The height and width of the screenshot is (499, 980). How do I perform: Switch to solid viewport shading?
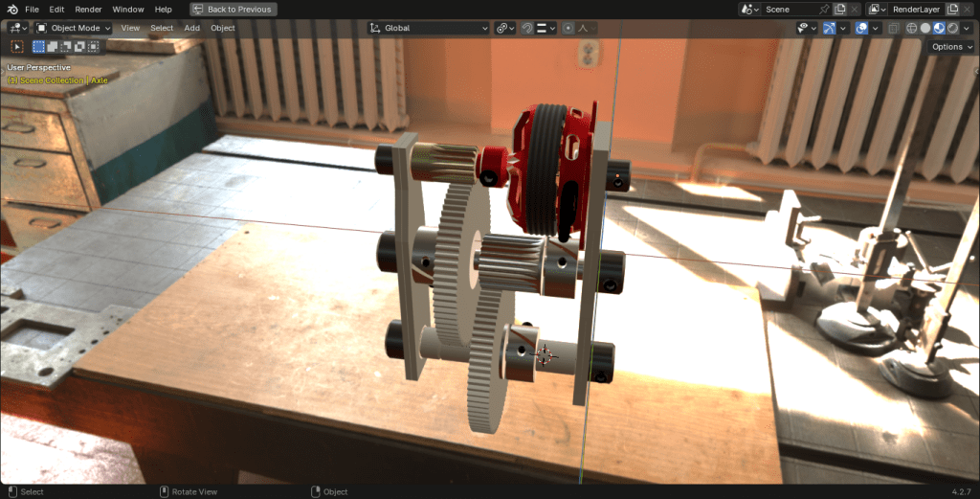coord(925,28)
